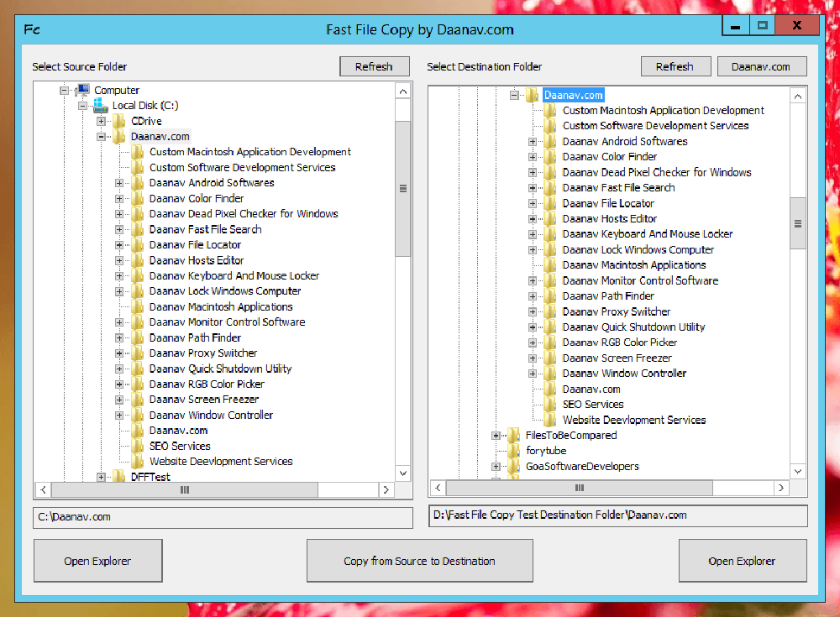Click the destination path field
Screen dimensions: 840x617
pyautogui.click(x=617, y=515)
